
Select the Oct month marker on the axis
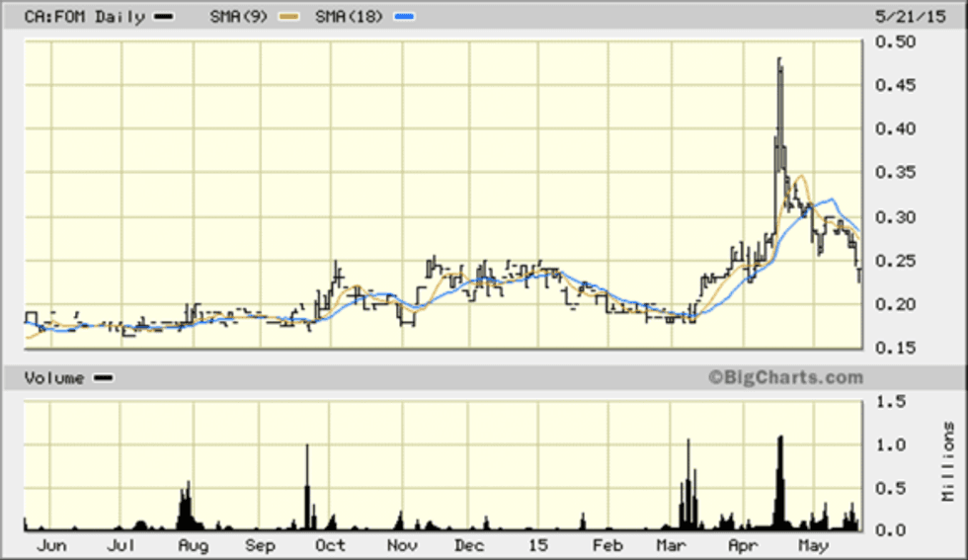(330, 545)
